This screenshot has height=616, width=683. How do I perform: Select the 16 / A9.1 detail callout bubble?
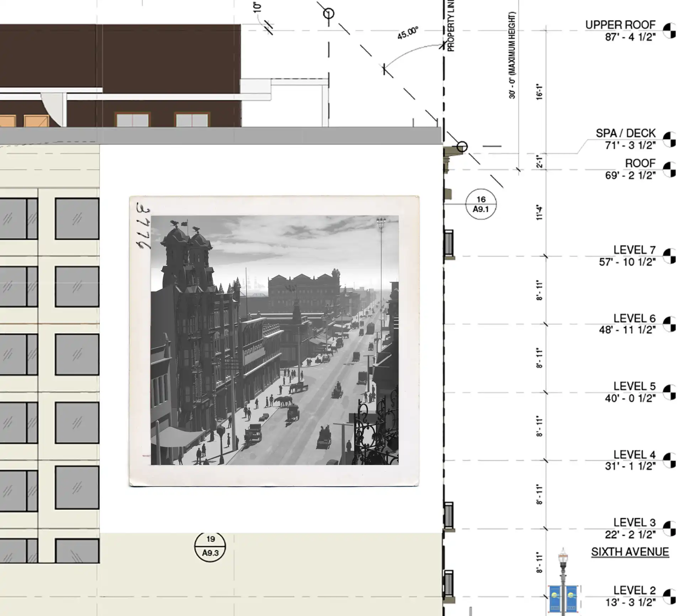click(481, 204)
